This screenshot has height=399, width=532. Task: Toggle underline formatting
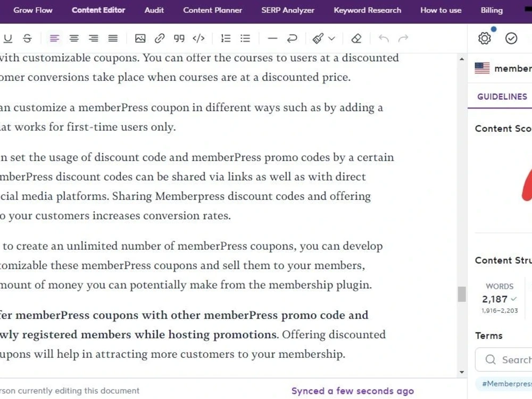(x=7, y=38)
